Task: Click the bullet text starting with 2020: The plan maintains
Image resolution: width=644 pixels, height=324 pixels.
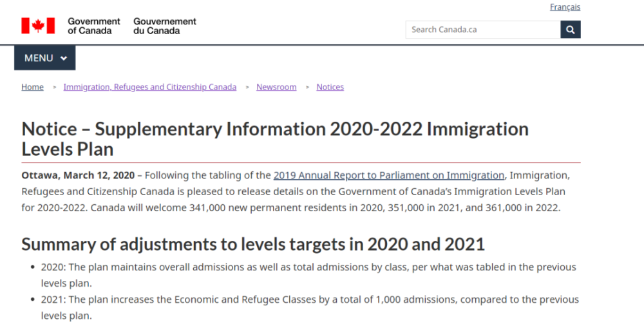Action: pyautogui.click(x=308, y=275)
